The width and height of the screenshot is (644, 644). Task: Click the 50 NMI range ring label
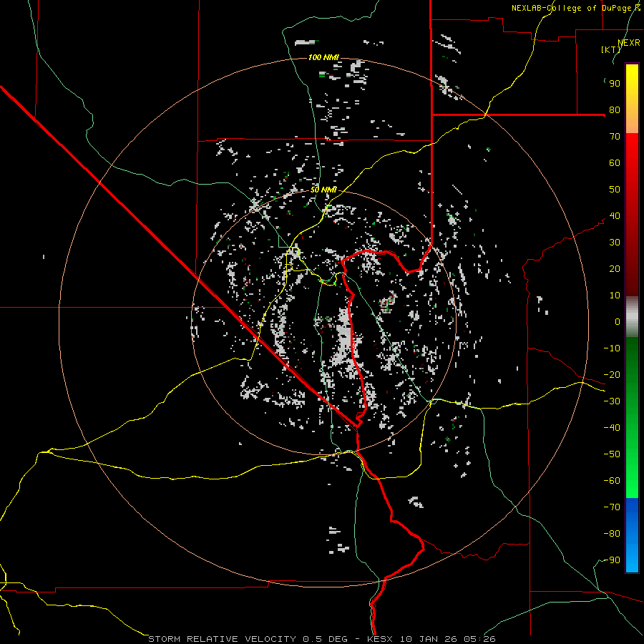click(323, 190)
